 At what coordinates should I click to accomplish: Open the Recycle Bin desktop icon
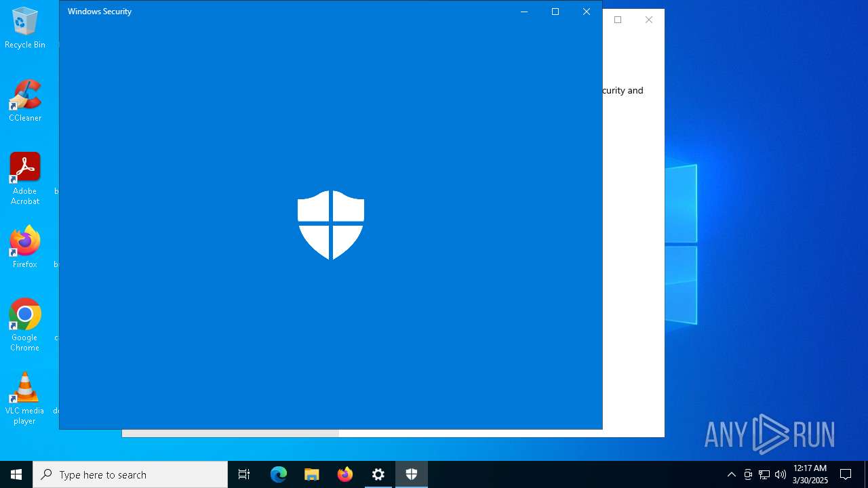coord(25,28)
